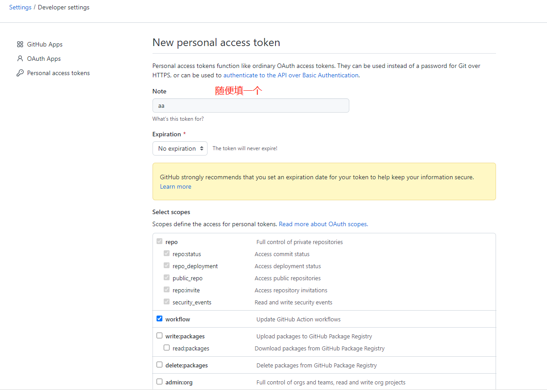Click the What's this token for? link
Image resolution: width=547 pixels, height=392 pixels.
(x=178, y=118)
